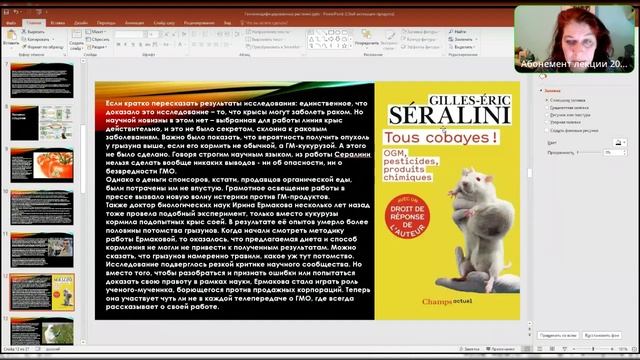
Task: Select the slide 11 thumbnail with a man's photo
Action: point(42,250)
